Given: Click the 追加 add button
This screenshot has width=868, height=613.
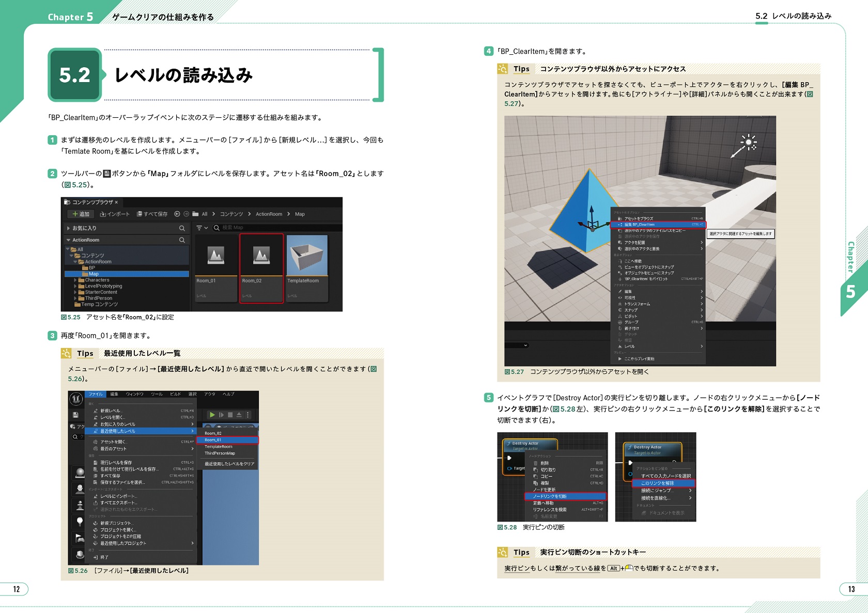Looking at the screenshot, I should coord(81,214).
